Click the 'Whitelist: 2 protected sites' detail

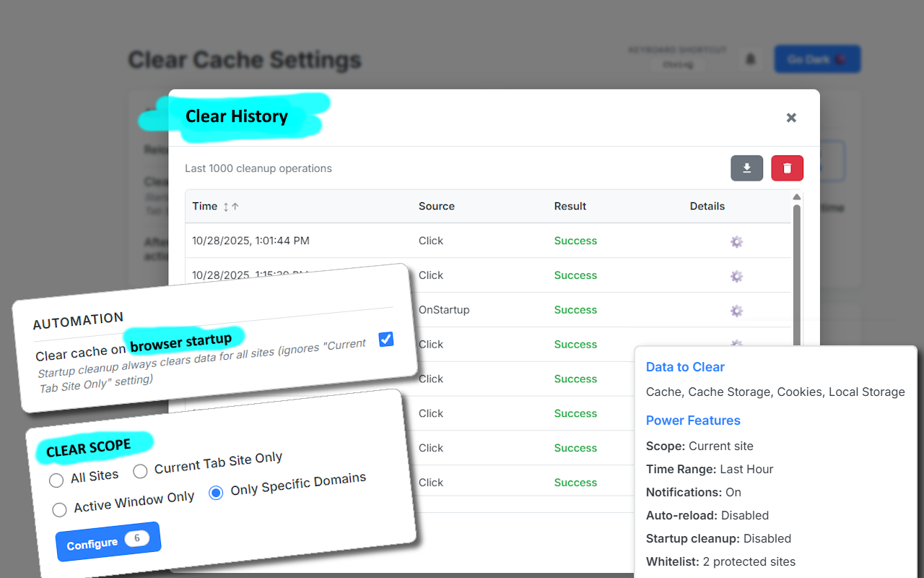click(x=720, y=562)
